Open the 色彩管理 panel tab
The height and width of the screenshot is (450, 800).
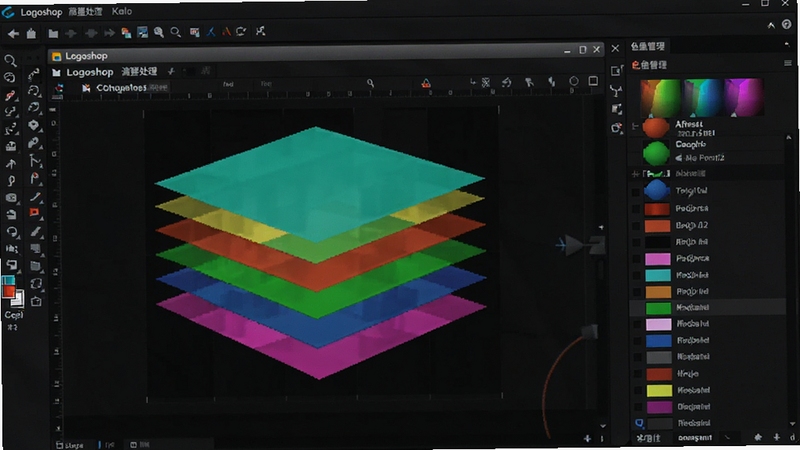click(647, 46)
